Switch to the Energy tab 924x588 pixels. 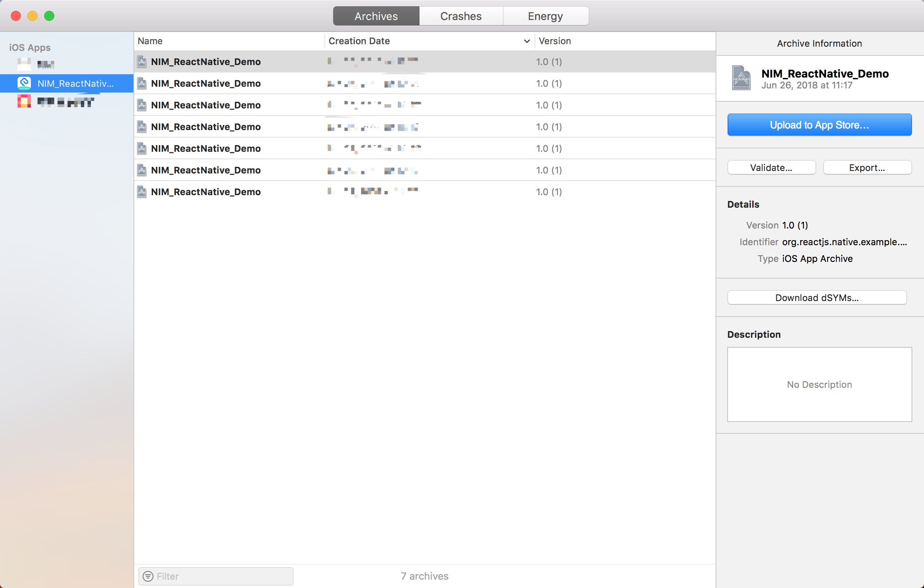click(x=545, y=16)
